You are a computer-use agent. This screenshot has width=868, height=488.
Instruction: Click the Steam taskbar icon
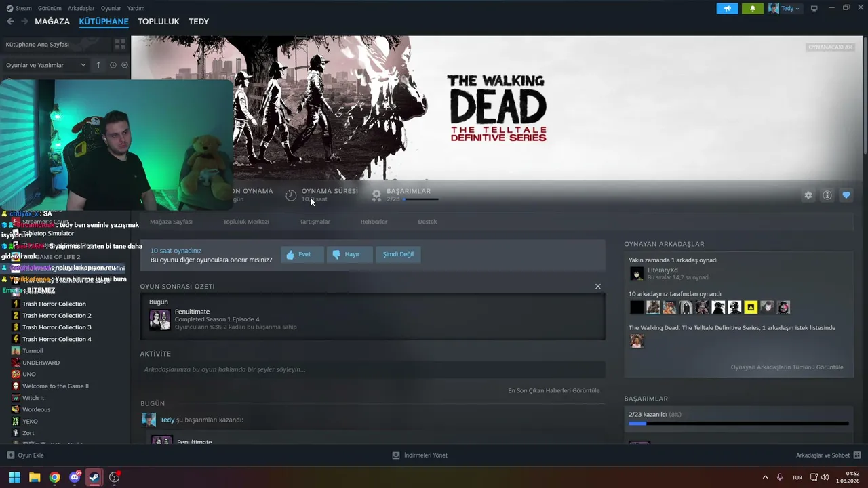coord(94,477)
